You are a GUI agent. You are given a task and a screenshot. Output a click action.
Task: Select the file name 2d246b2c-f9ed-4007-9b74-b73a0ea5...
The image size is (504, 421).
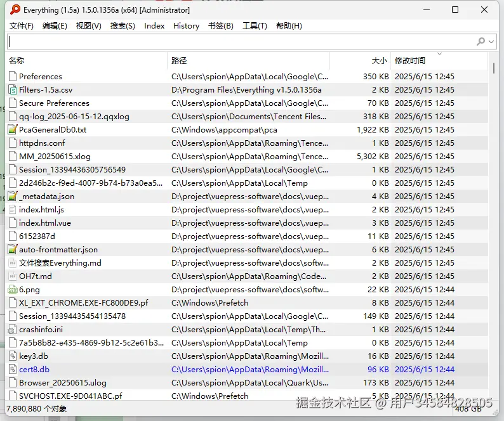tap(91, 183)
